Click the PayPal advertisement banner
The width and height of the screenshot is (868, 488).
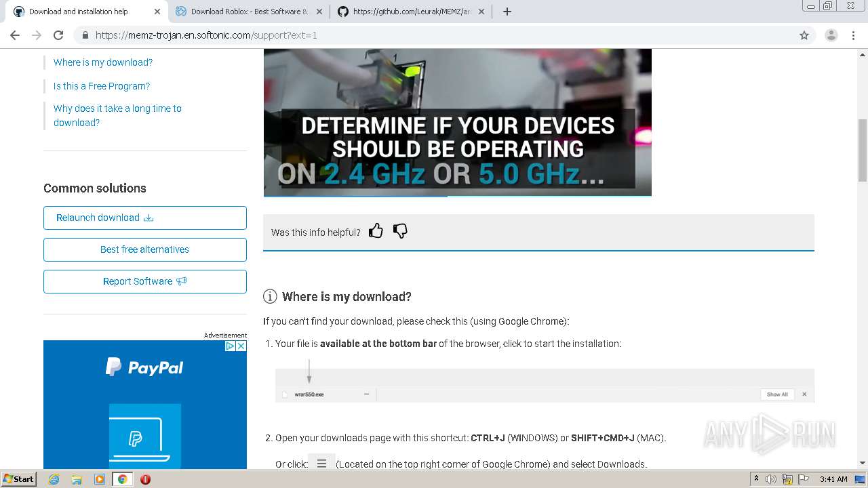[145, 404]
